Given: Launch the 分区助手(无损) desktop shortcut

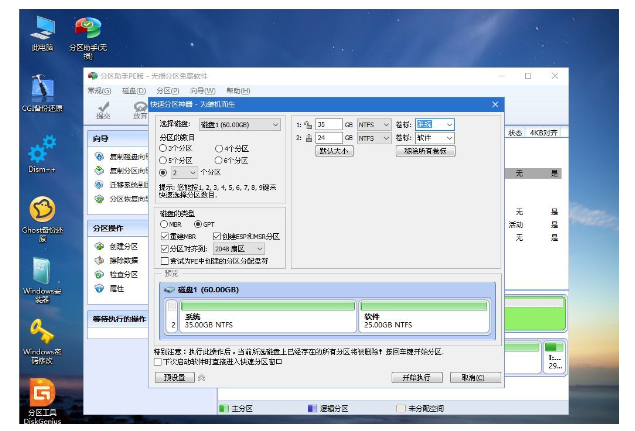Looking at the screenshot, I should tap(88, 36).
